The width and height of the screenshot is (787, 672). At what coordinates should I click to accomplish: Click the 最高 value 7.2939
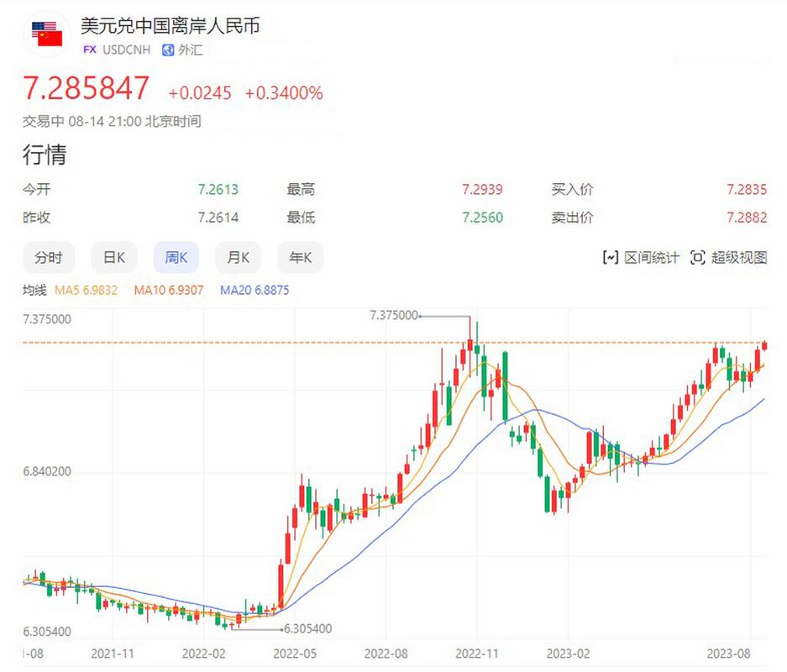[x=482, y=190]
